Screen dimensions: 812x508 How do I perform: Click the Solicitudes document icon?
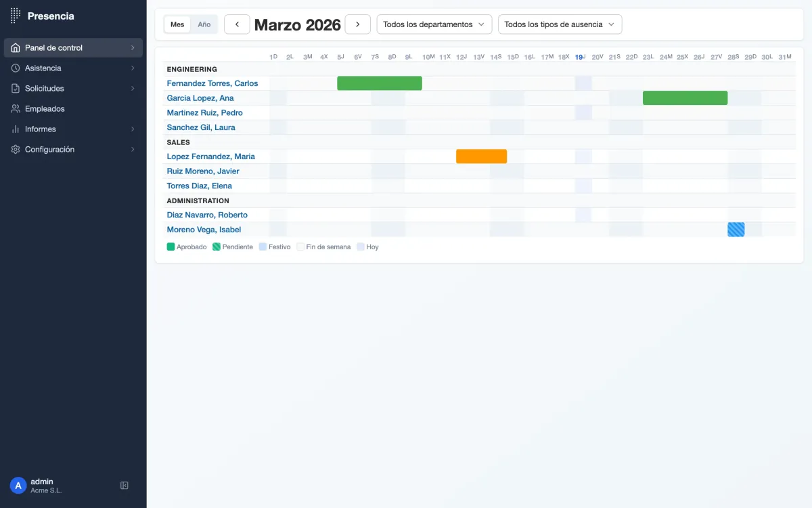point(16,89)
